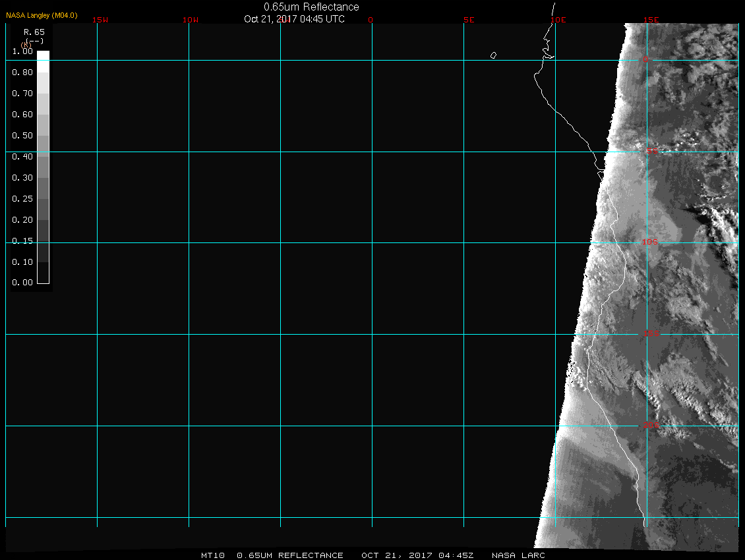This screenshot has width=745, height=560.
Task: Click the small island outline near the equator
Action: pyautogui.click(x=493, y=55)
